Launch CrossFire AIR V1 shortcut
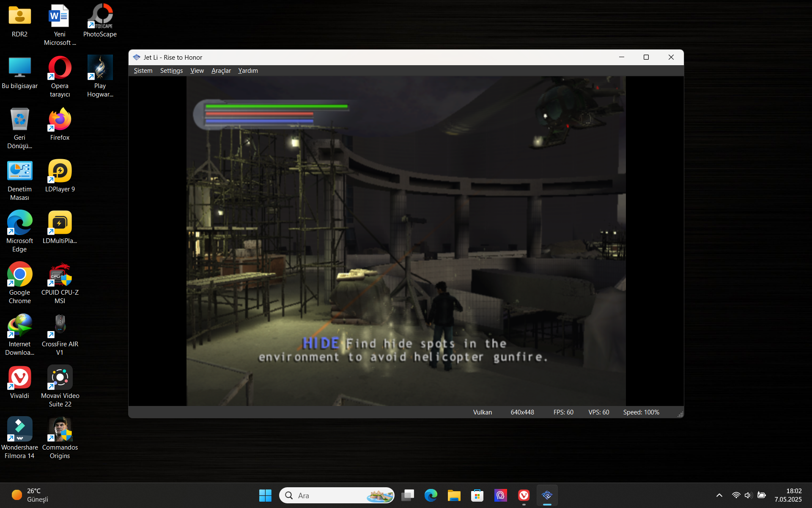Screen dimensions: 812x508 (60, 334)
